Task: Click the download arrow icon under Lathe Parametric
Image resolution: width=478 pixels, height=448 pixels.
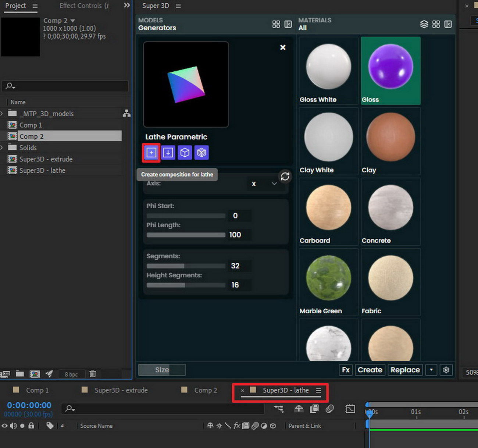Action: [x=168, y=152]
